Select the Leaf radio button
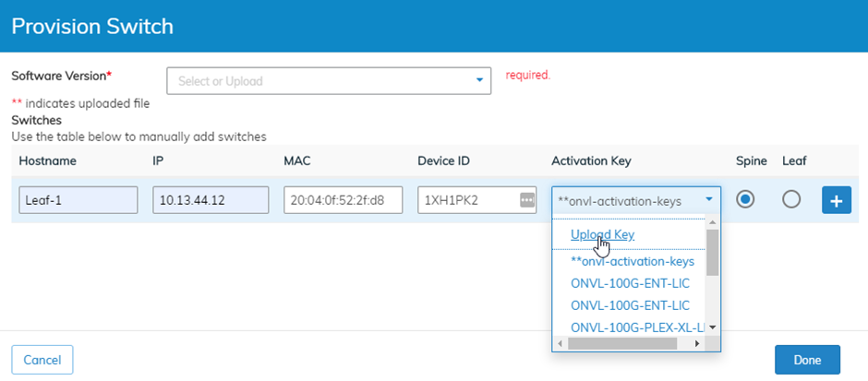 pos(791,199)
